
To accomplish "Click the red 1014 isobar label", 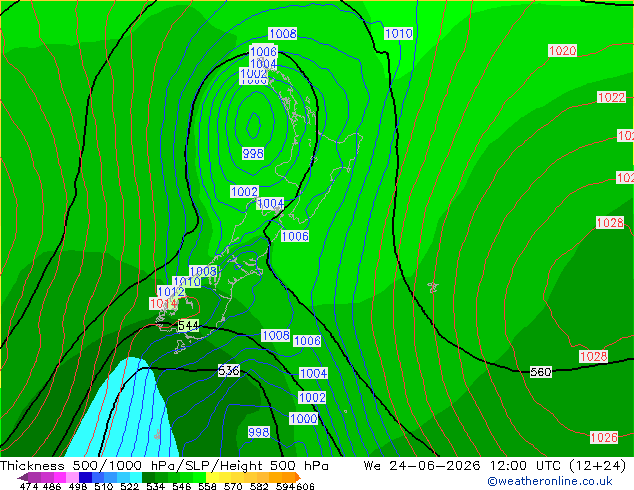I will pos(163,304).
